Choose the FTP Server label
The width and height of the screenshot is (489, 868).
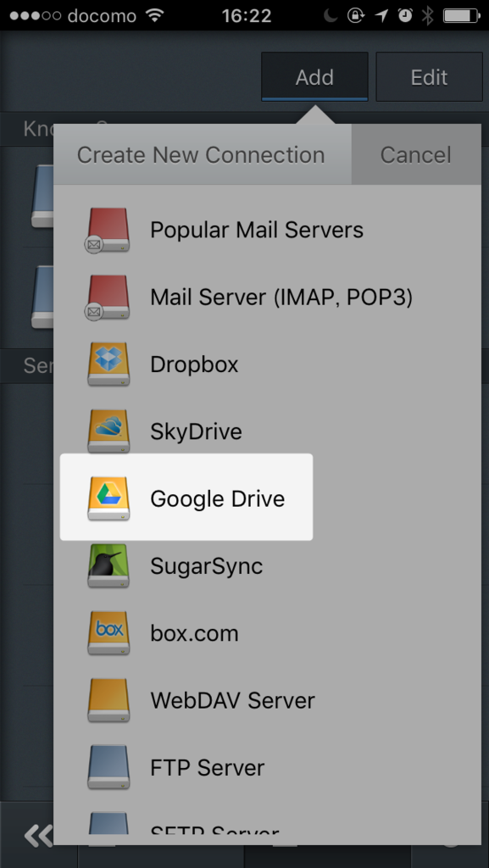tap(208, 768)
